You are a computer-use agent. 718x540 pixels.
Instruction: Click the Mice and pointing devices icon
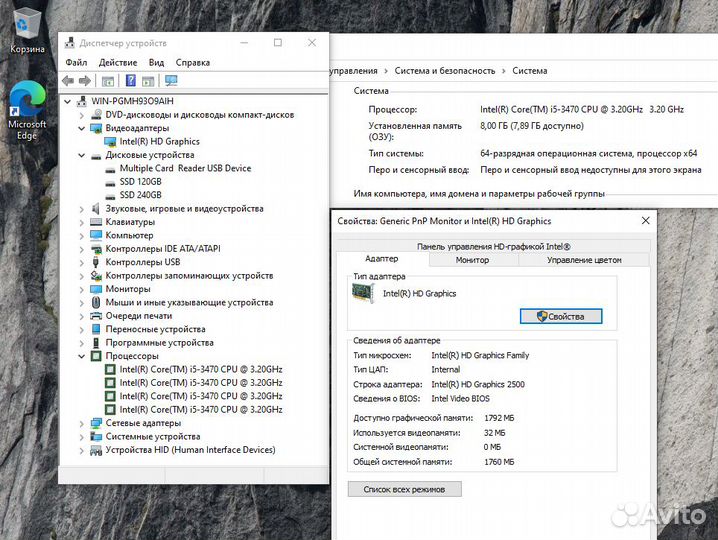pos(96,302)
